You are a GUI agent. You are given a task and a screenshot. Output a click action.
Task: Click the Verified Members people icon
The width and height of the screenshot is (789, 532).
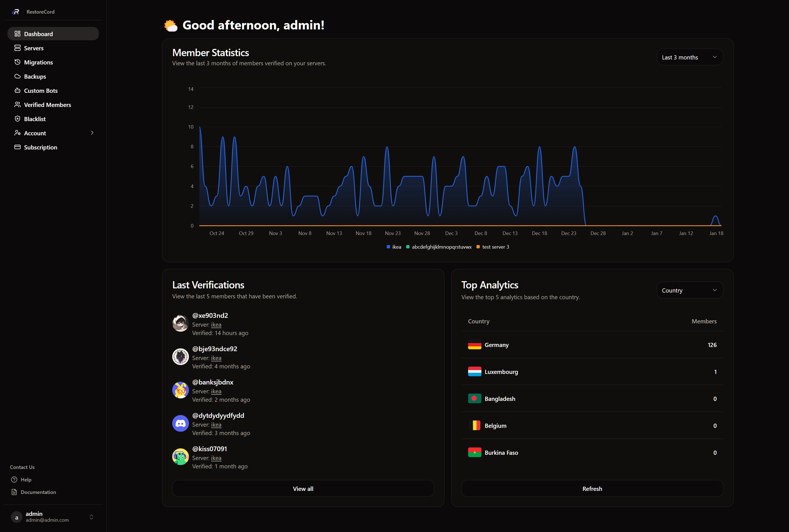point(17,104)
